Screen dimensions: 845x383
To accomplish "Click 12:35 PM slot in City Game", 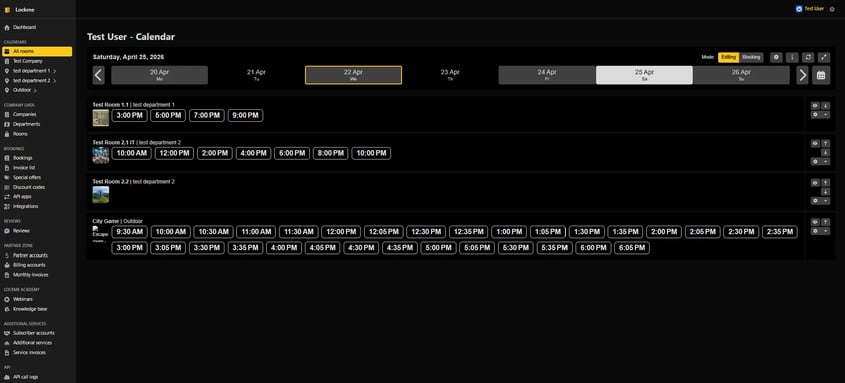I will pos(468,232).
